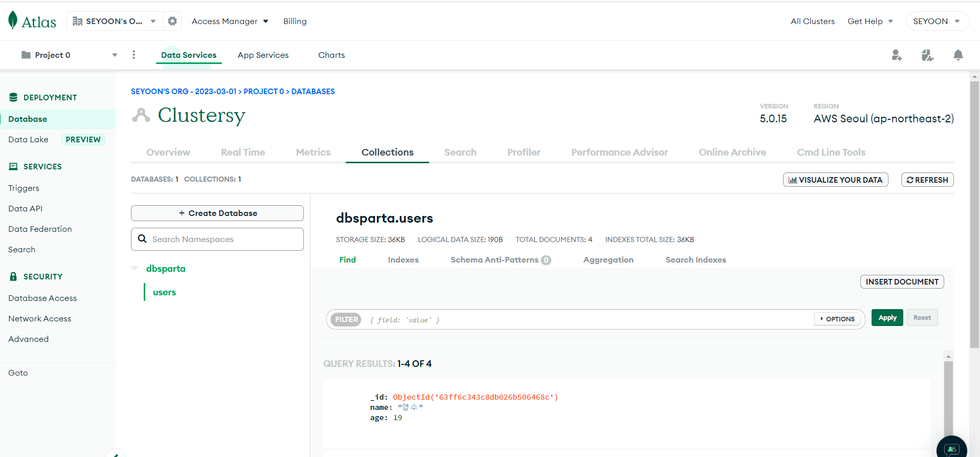
Task: Open the Search Indexes tab
Action: [696, 259]
